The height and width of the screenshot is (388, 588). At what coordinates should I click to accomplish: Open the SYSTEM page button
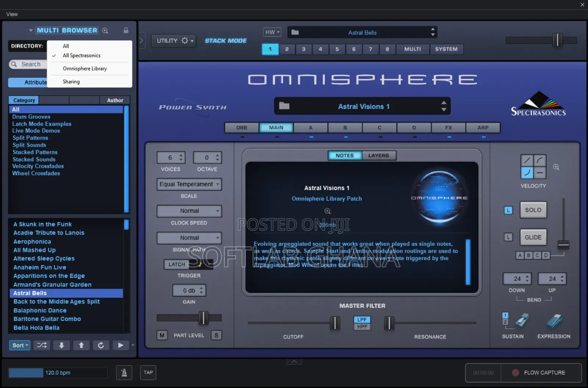point(447,49)
